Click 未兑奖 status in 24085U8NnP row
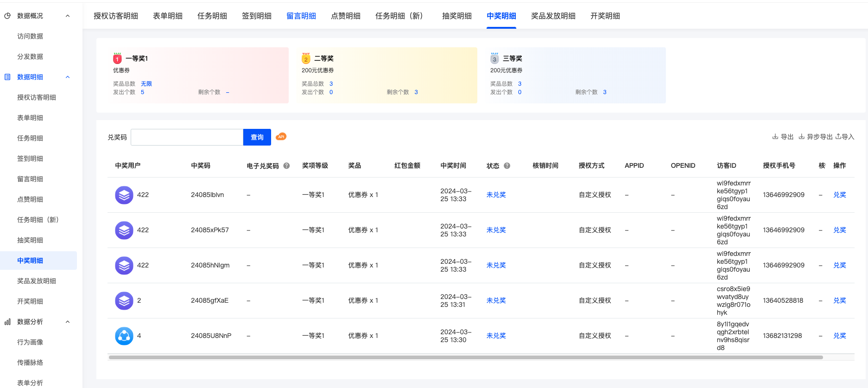 [x=496, y=336]
